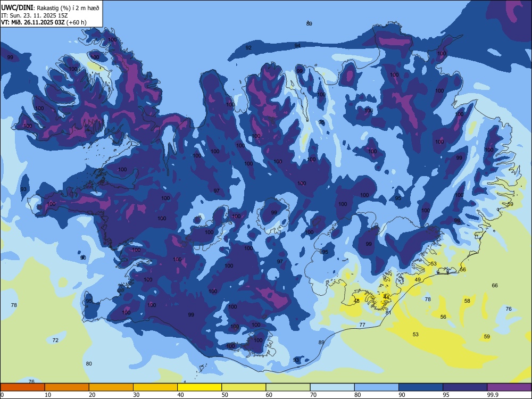This screenshot has height=399, width=532.
Task: Click the map value '48' in the southeast
Action: (x=356, y=301)
